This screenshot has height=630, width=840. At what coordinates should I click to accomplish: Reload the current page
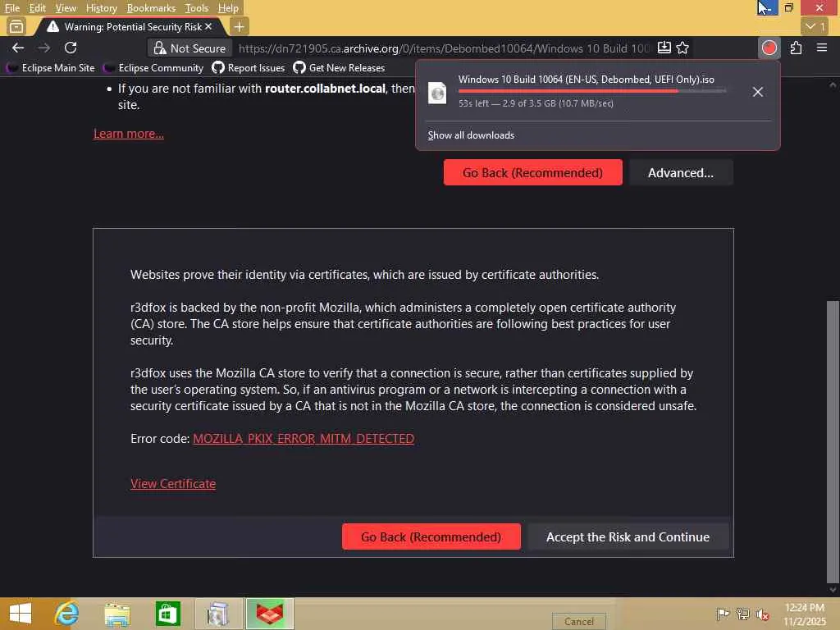(x=71, y=48)
